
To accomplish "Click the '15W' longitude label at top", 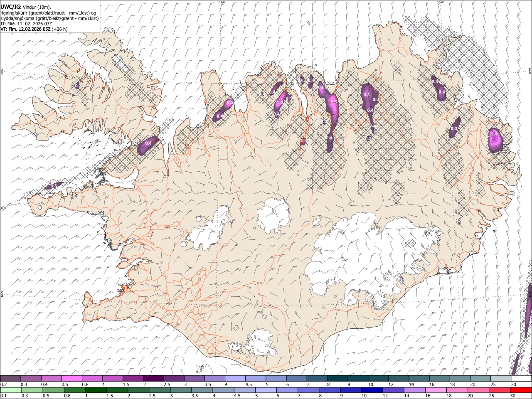I will tap(441, 2).
